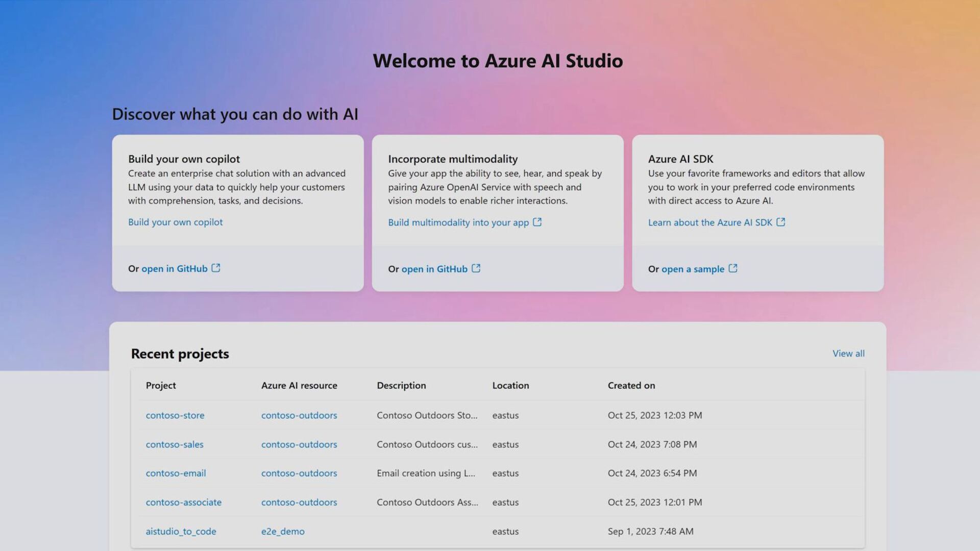The height and width of the screenshot is (551, 980).
Task: Open the aistudio_to_code project
Action: (x=181, y=531)
